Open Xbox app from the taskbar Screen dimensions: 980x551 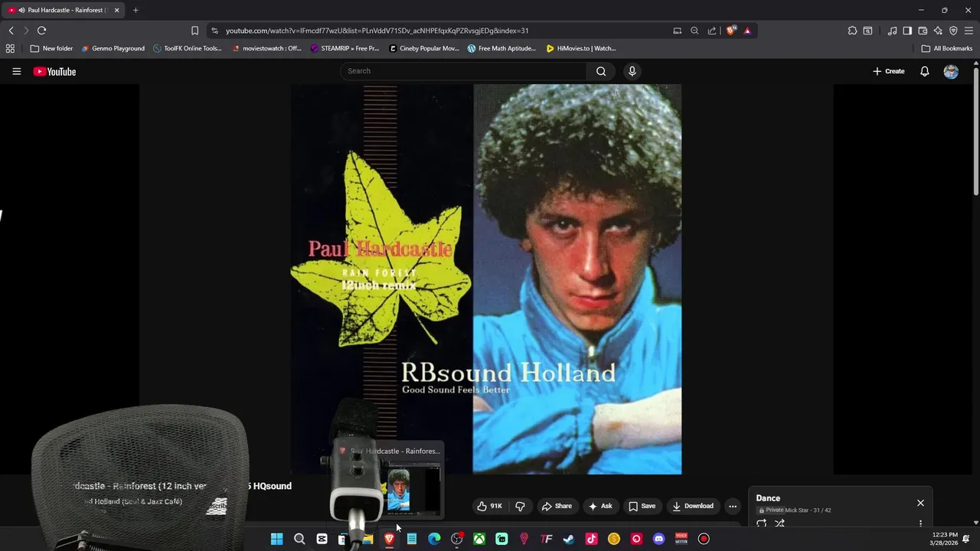point(479,539)
